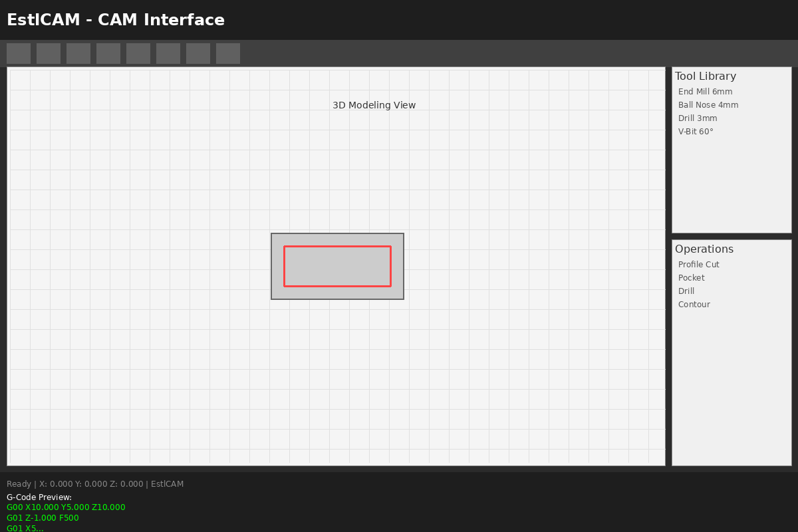Screen dimensions: 798x532
Task: Choose the Ball Nose 4mm tool
Action: pos(708,105)
